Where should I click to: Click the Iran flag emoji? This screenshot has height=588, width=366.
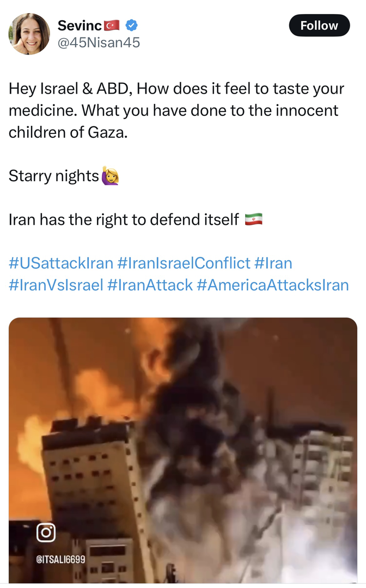click(253, 219)
